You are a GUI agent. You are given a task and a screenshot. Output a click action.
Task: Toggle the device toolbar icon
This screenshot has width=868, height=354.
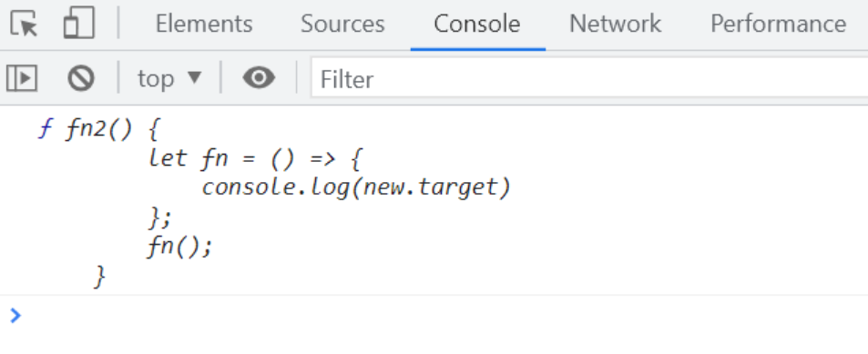tap(79, 24)
